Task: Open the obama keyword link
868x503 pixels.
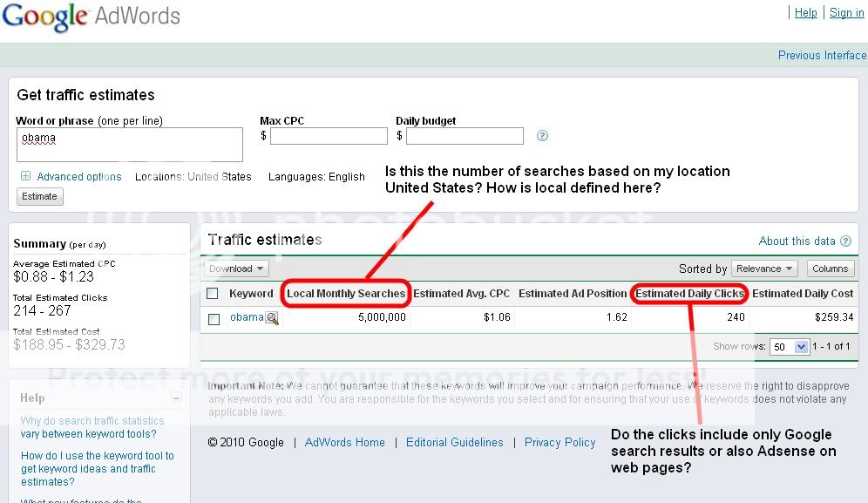Action: [x=247, y=317]
